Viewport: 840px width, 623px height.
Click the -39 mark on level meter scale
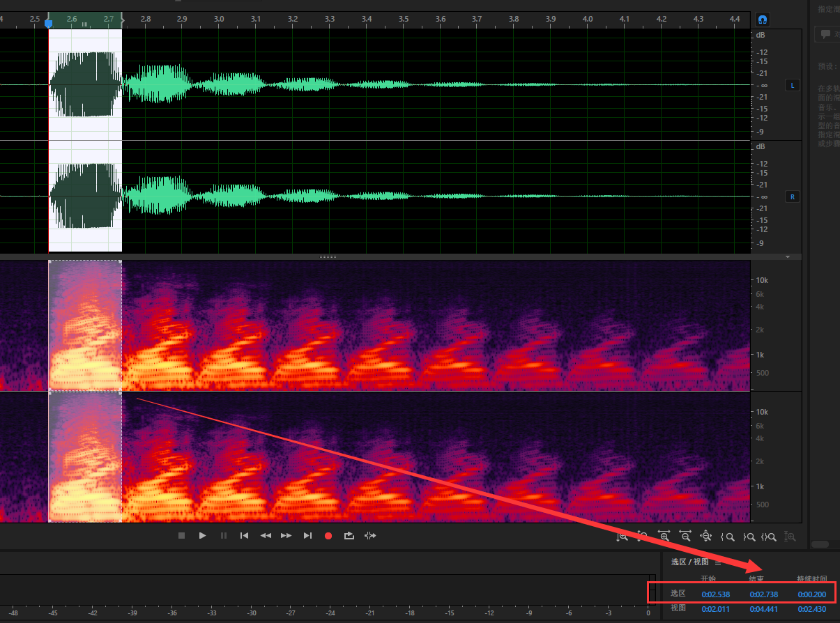[132, 613]
